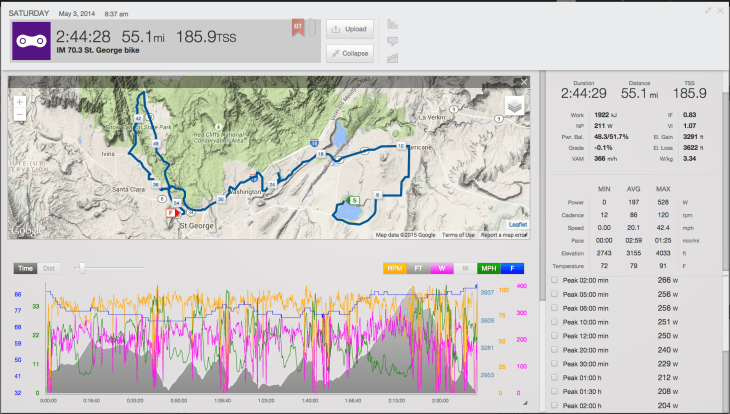Check the Peak 20:00 min checkbox

555,351
